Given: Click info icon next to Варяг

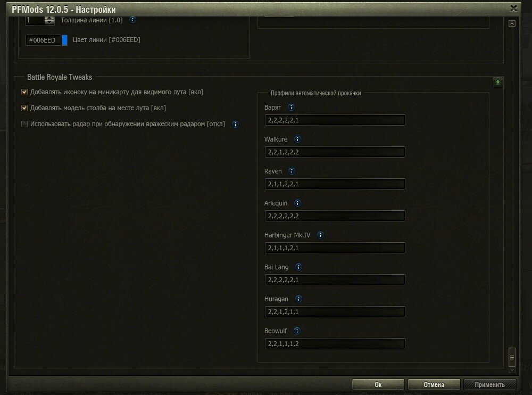Looking at the screenshot, I should click(291, 108).
